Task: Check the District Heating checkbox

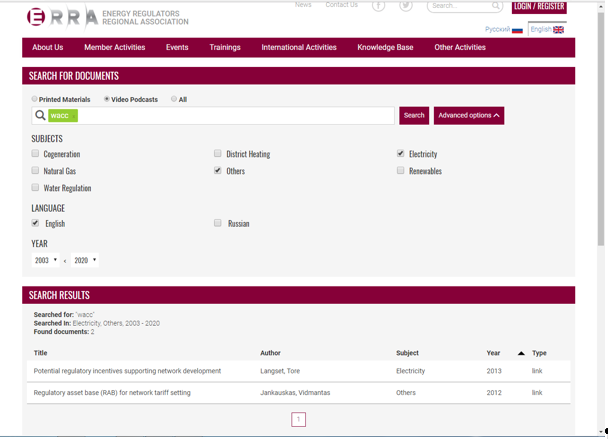Action: 218,153
